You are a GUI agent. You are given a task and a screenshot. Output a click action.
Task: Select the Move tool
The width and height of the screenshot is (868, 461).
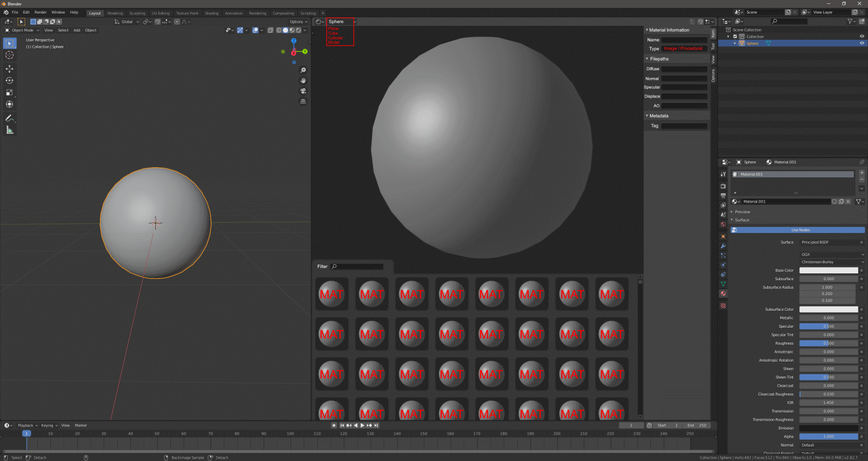(9, 69)
